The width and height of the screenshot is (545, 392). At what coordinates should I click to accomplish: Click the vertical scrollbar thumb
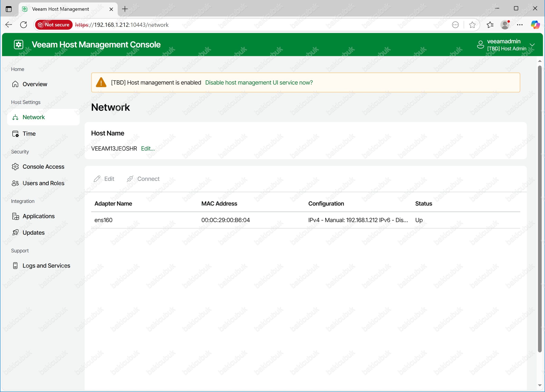click(x=539, y=209)
